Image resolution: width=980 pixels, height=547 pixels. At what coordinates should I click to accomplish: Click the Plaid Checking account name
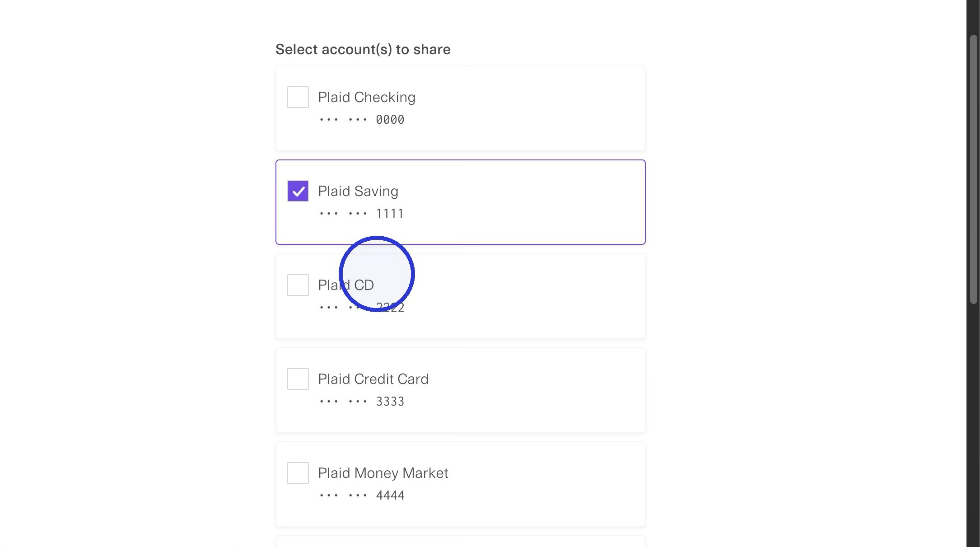click(x=367, y=97)
